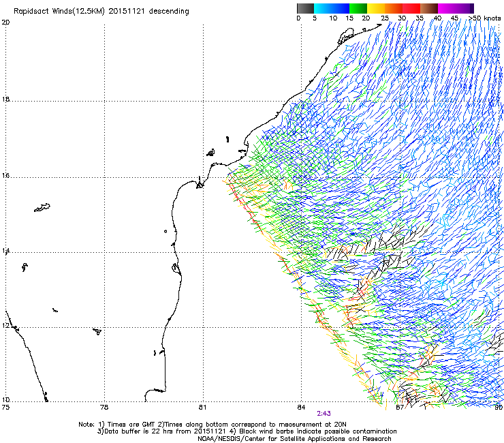Click the dark purple 45-50 knots segment
The image size is (504, 443).
[464, 8]
